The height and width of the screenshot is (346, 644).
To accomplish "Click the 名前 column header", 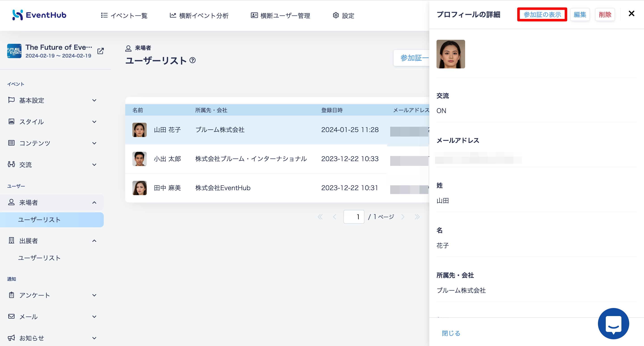I will tap(138, 110).
